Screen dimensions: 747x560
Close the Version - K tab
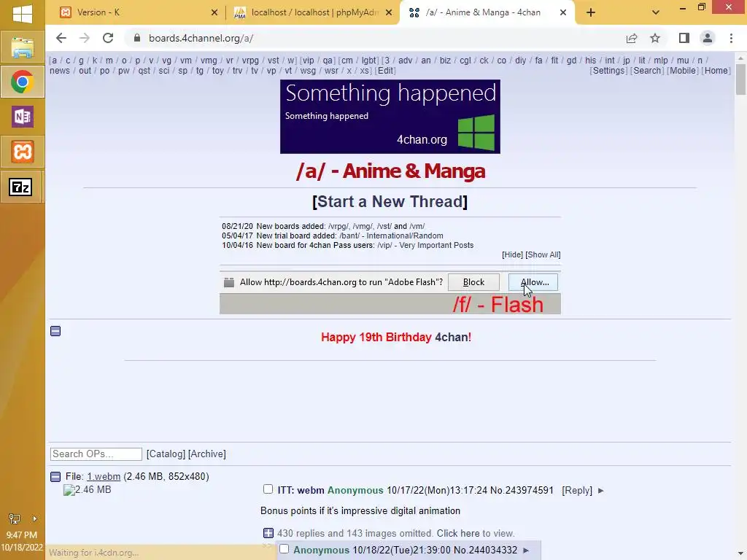pos(214,12)
